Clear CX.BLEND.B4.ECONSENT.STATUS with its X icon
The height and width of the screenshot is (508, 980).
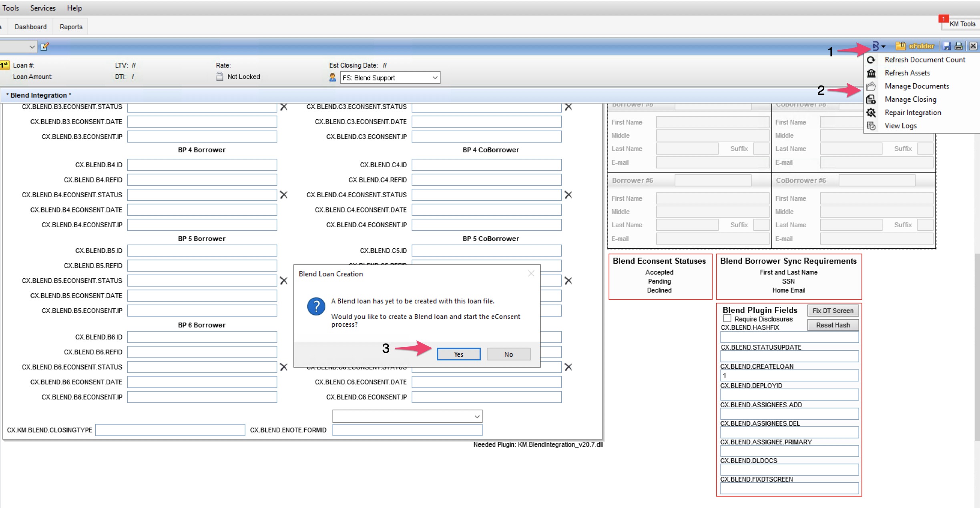point(283,195)
